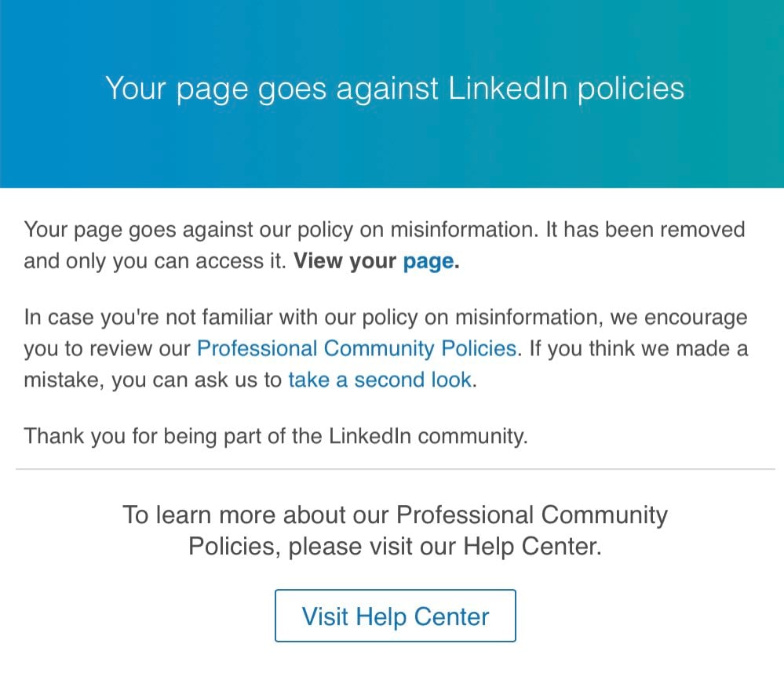Click the bold "View your" text
This screenshot has width=784, height=680.
click(x=345, y=261)
